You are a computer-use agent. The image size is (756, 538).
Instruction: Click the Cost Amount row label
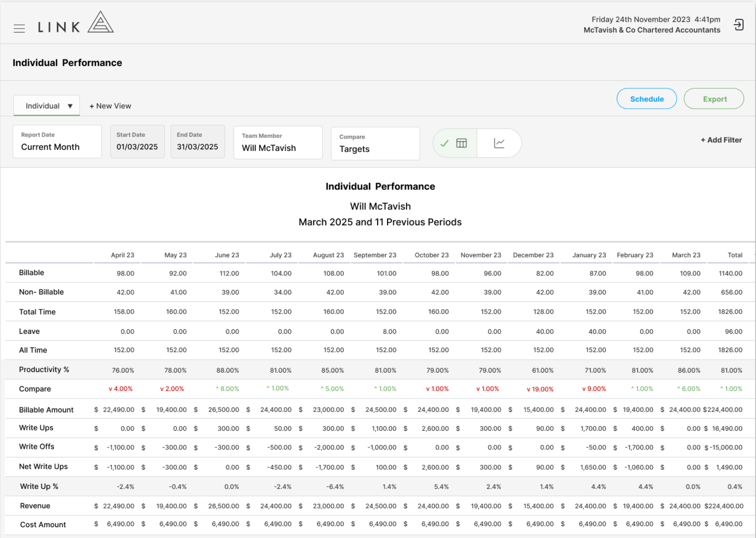43,524
